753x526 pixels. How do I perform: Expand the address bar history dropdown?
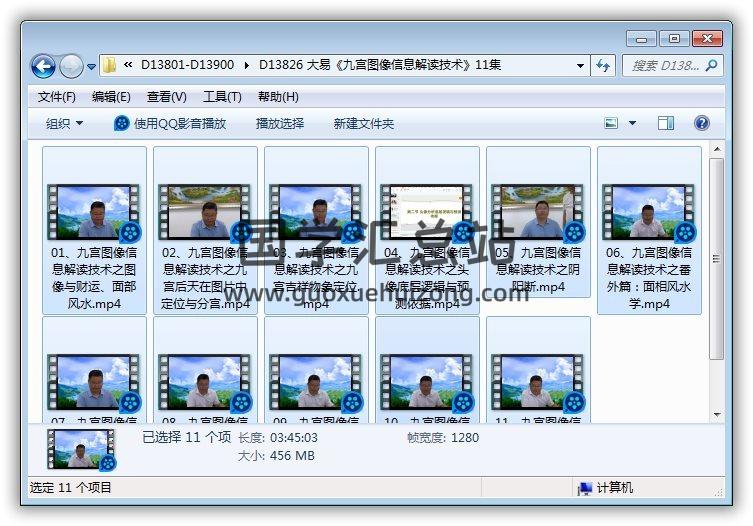click(580, 65)
